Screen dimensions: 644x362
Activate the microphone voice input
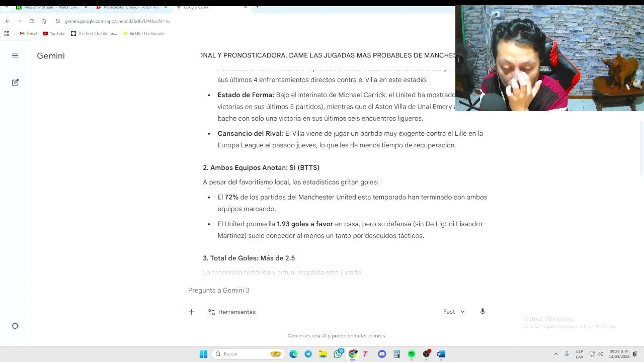point(482,312)
